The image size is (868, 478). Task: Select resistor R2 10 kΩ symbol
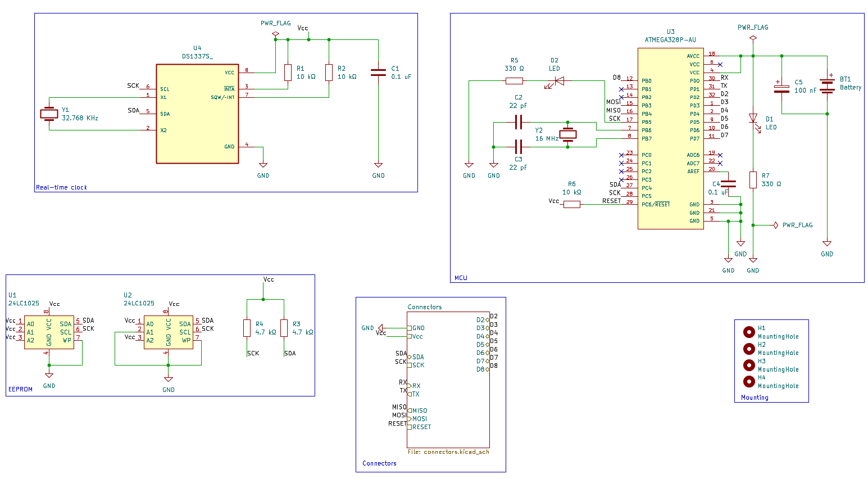tap(329, 73)
